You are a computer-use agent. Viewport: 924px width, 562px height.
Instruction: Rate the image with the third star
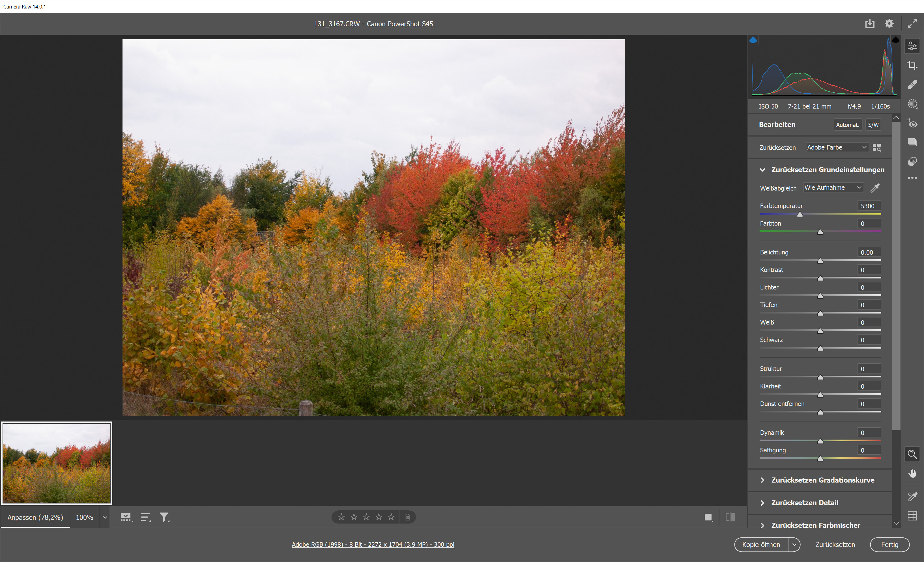point(366,517)
